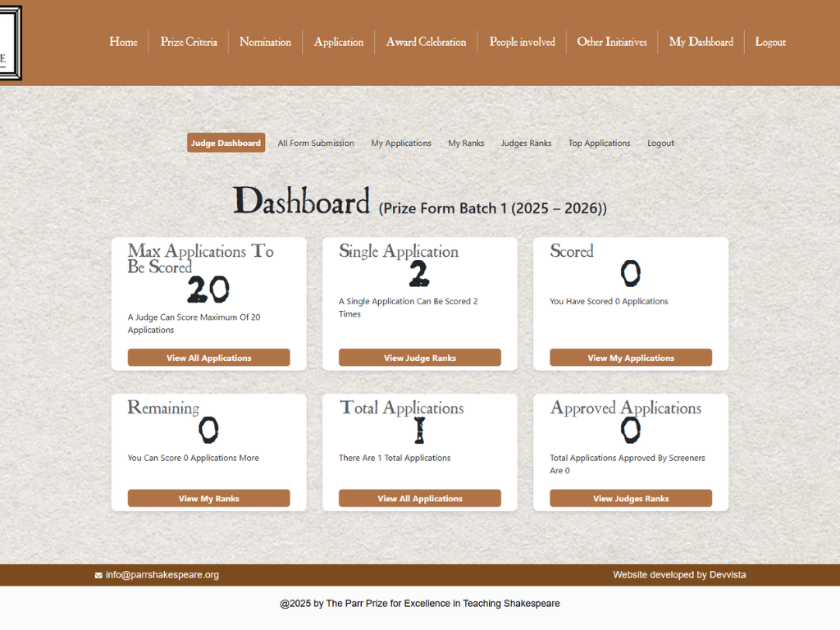
Task: Switch to the All Form Submission tab
Action: pyautogui.click(x=316, y=143)
